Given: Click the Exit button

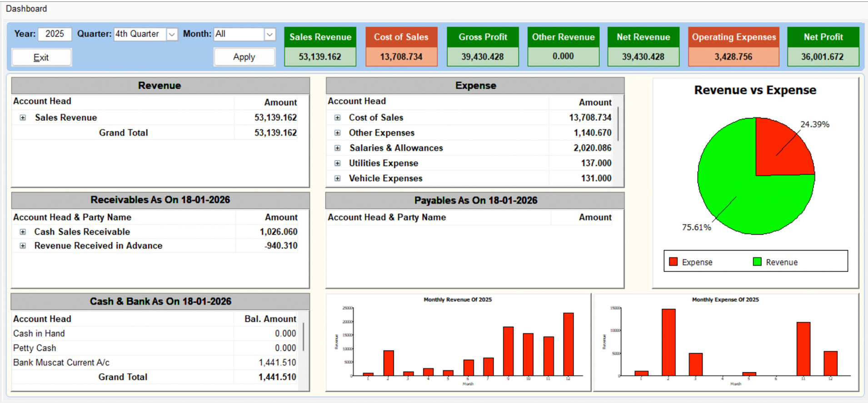Looking at the screenshot, I should point(41,57).
